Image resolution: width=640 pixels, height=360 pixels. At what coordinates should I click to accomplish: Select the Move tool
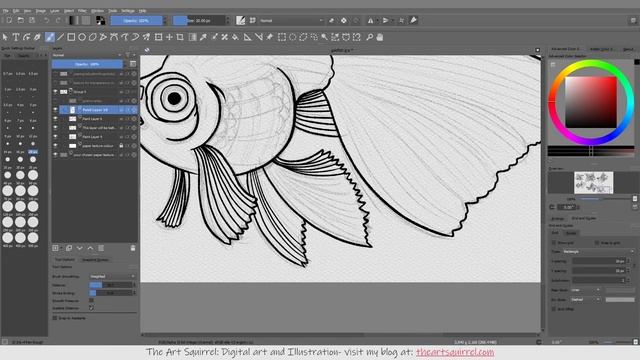click(169, 37)
